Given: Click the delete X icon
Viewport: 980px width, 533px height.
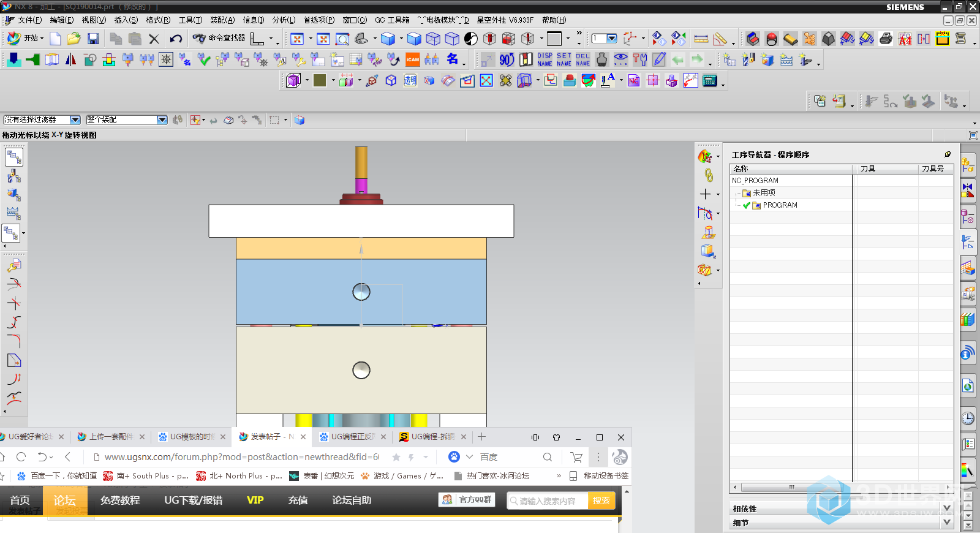Looking at the screenshot, I should click(x=154, y=39).
